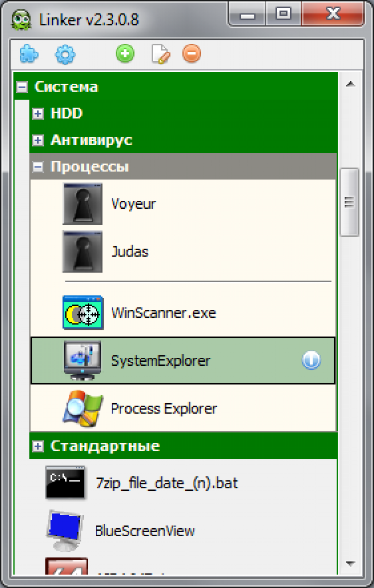Click the Процессы header text
Viewport: 374px width, 588px height.
[90, 167]
